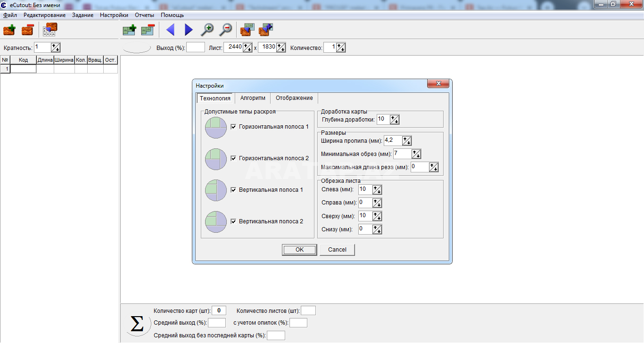Screen dimensions: 644x343
Task: Click the Ширина column header
Action: click(x=64, y=60)
